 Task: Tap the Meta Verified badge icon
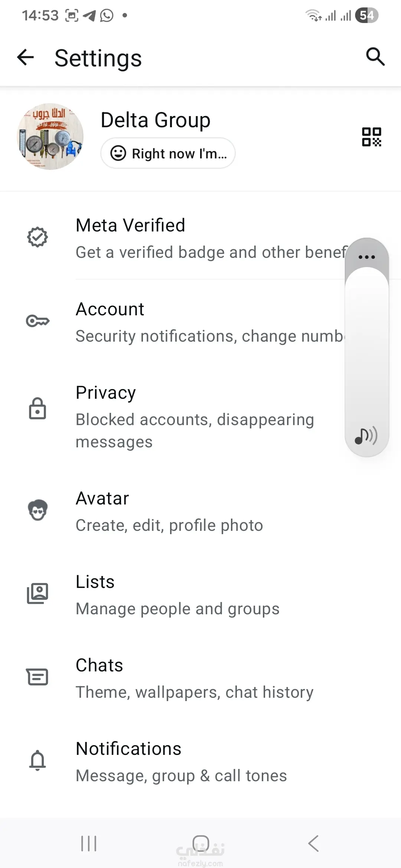(x=38, y=237)
